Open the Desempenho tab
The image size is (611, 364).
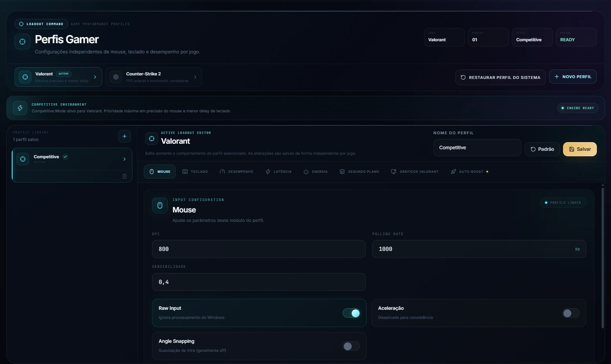click(237, 172)
